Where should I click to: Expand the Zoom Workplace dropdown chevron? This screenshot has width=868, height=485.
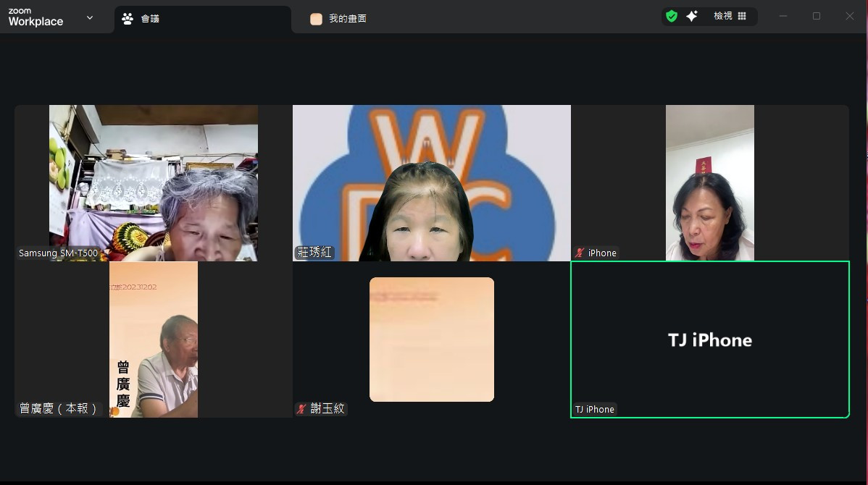tap(90, 17)
